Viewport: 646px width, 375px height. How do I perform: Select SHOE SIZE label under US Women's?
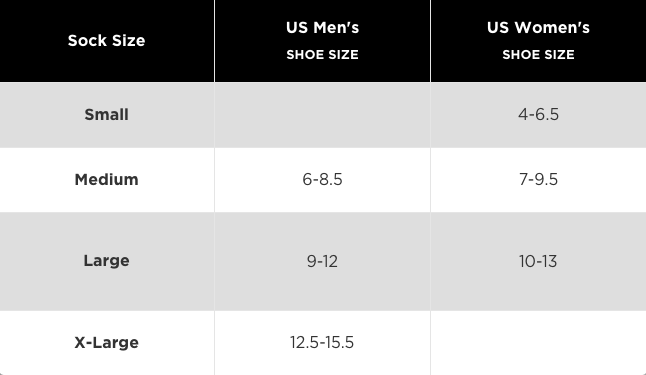[538, 55]
